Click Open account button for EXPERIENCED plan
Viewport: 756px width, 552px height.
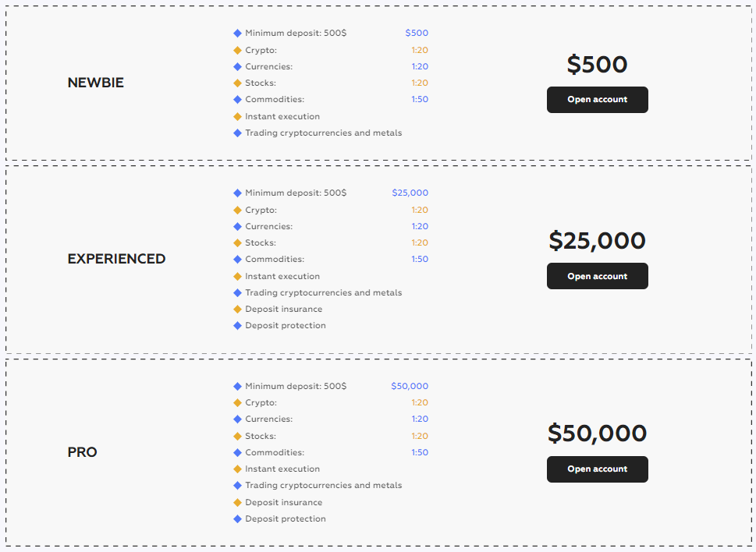click(597, 276)
